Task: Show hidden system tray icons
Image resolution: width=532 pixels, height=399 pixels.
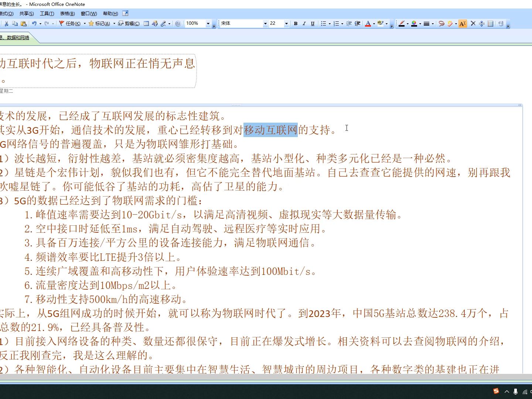Action: click(x=507, y=392)
